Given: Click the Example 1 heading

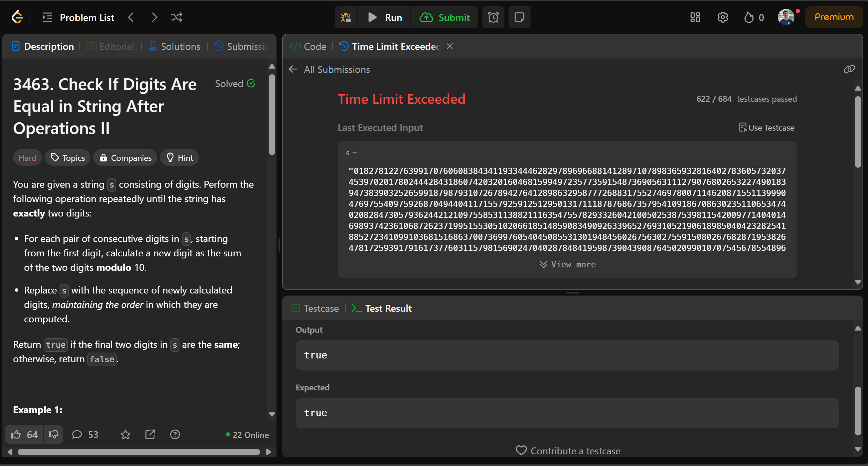Looking at the screenshot, I should click(38, 410).
